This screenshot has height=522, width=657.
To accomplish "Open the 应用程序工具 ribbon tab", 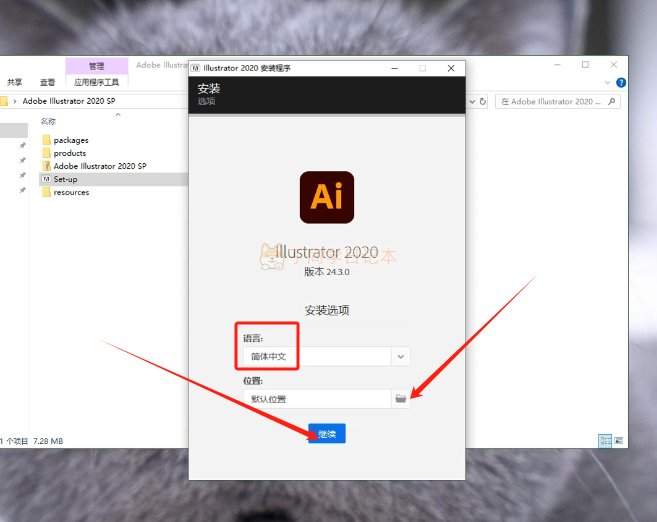I will pyautogui.click(x=96, y=82).
